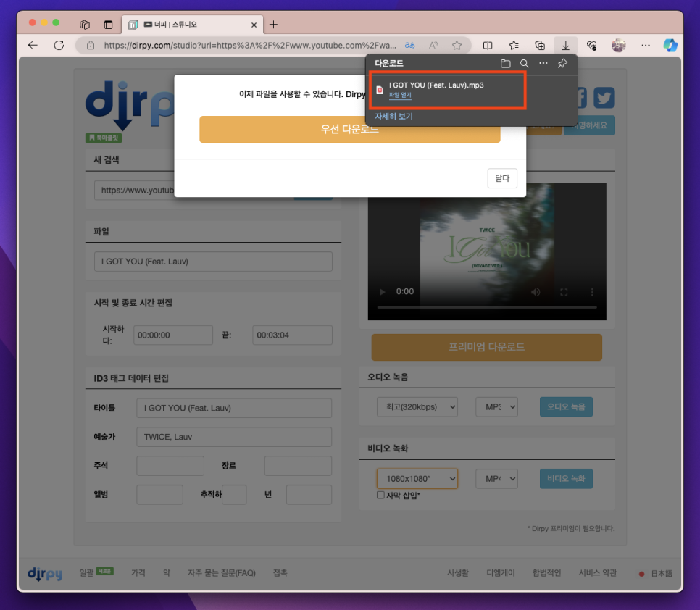700x610 pixels.
Task: Click the browser address bar URL
Action: tap(250, 45)
